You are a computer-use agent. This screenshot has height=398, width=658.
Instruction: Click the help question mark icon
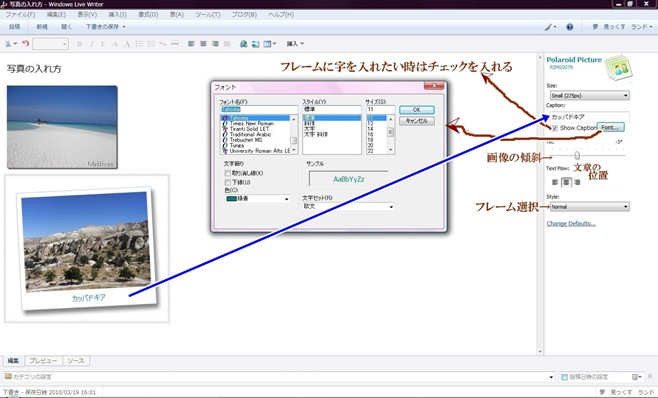[x=569, y=27]
